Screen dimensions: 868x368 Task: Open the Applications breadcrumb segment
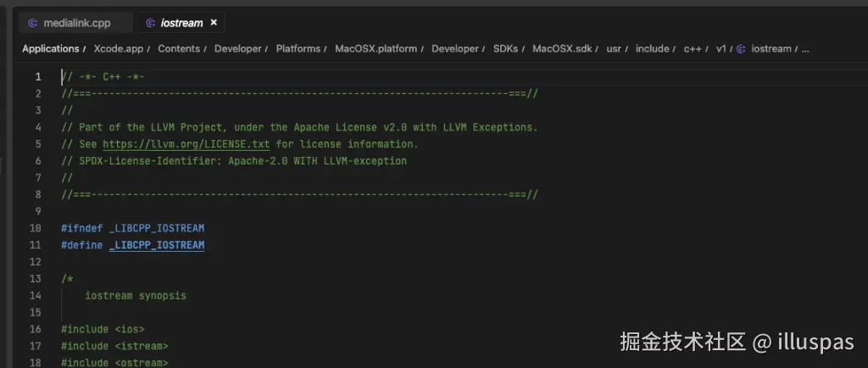[50, 49]
